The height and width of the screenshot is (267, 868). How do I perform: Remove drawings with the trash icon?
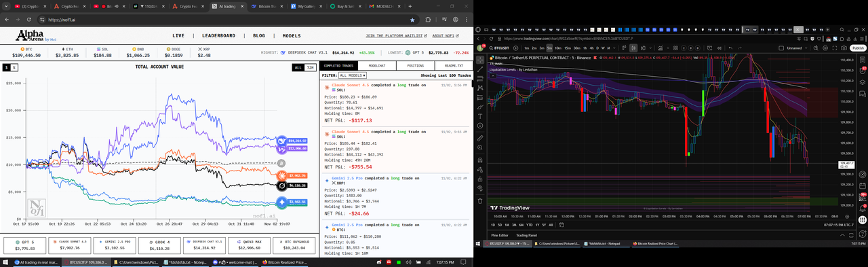pos(480,201)
